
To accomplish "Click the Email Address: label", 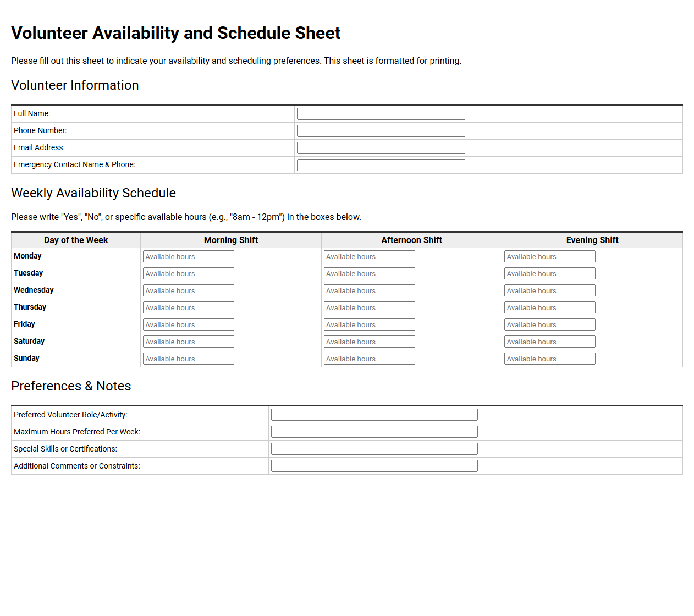I will pyautogui.click(x=39, y=147).
